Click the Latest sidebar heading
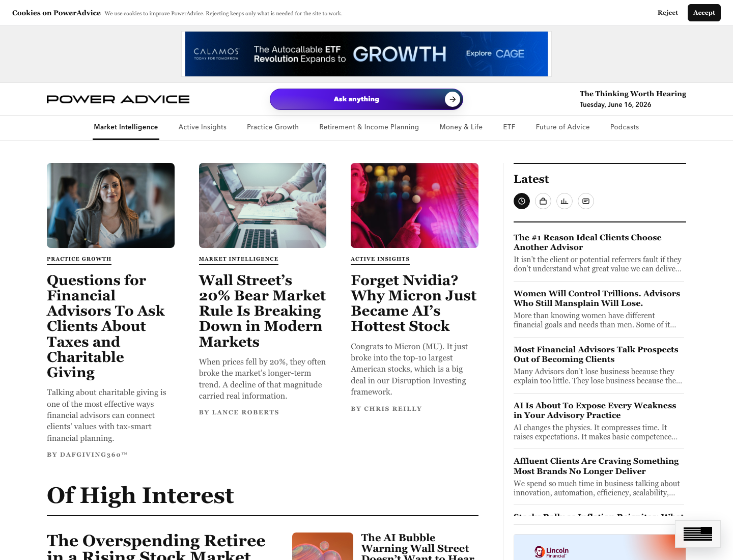733x560 pixels. (531, 179)
